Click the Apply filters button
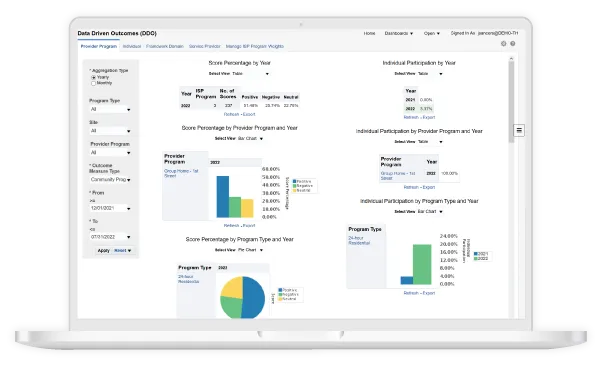Viewport: 600px width, 365px height. pyautogui.click(x=104, y=251)
